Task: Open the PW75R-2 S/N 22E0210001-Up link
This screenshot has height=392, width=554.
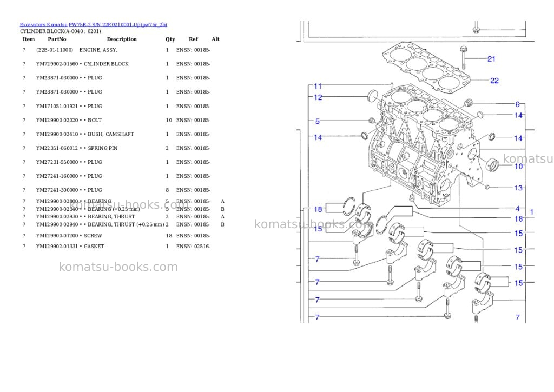Action: 117,25
